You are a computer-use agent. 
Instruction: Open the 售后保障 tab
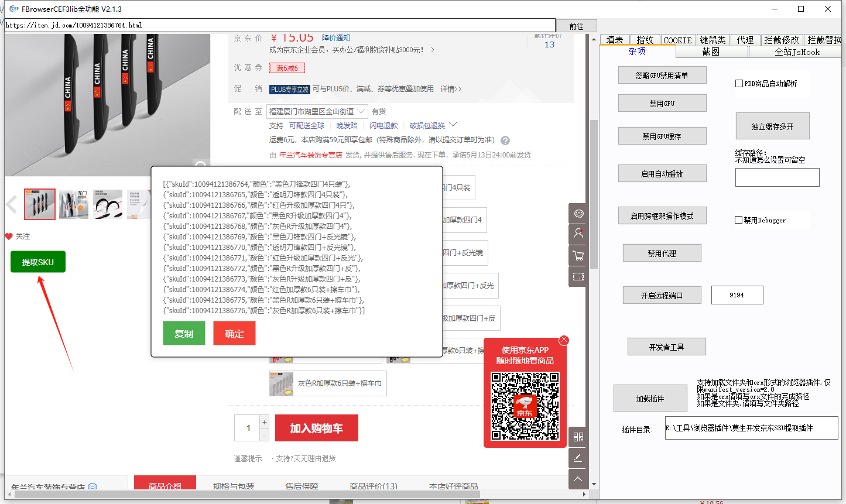coord(302,486)
